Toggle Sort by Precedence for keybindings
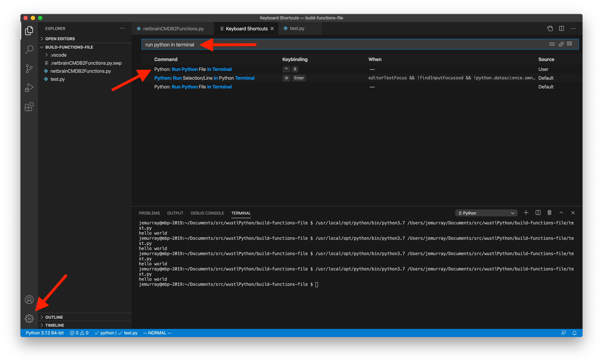This screenshot has width=603, height=364. (561, 44)
